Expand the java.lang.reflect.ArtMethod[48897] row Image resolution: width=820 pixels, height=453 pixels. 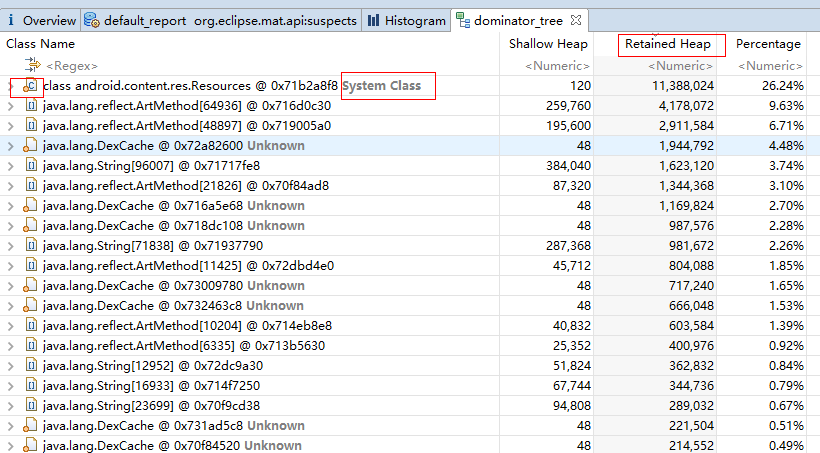coord(11,126)
